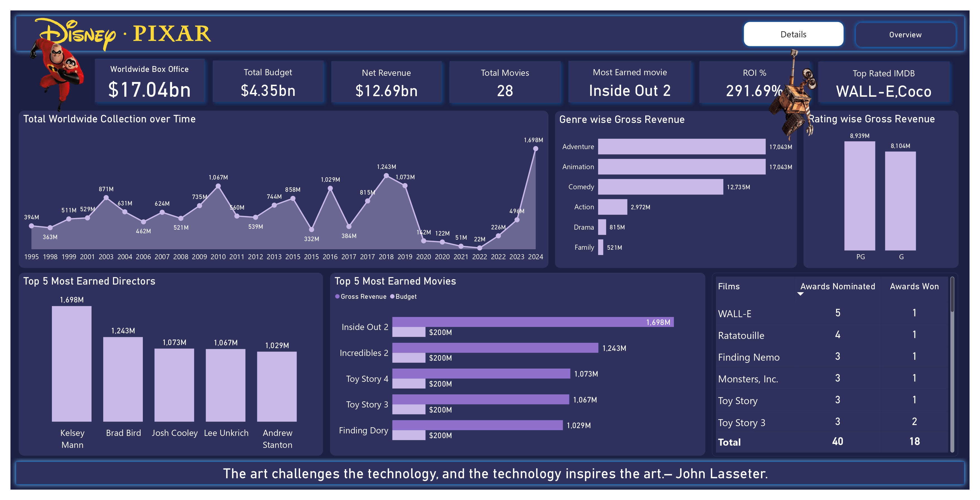
Task: Sort by the Awards Nominated column header
Action: (837, 286)
